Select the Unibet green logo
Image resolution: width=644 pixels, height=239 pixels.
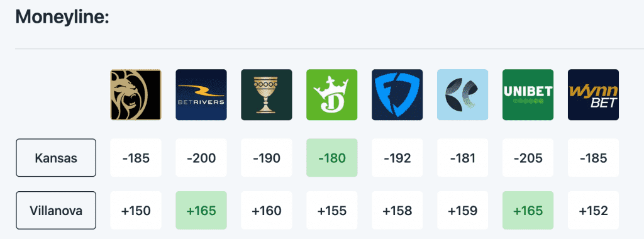tap(528, 95)
